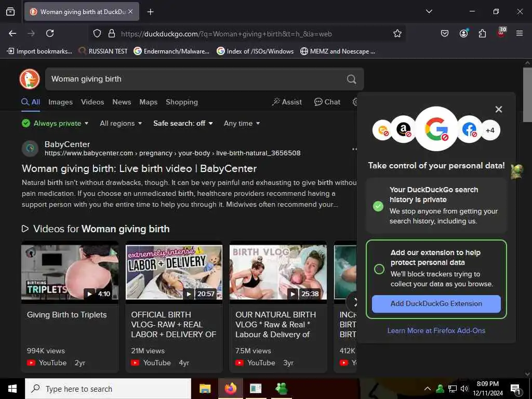Viewport: 532px width, 399px height.
Task: Open the Safe search: off dropdown
Action: pos(183,123)
